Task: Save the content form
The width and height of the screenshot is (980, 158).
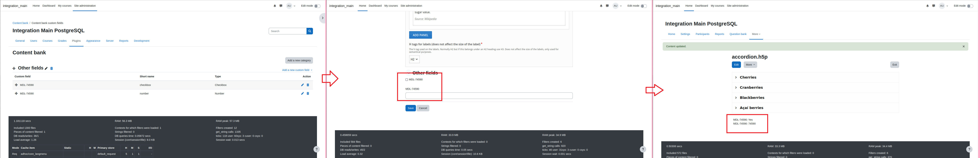Action: point(411,108)
